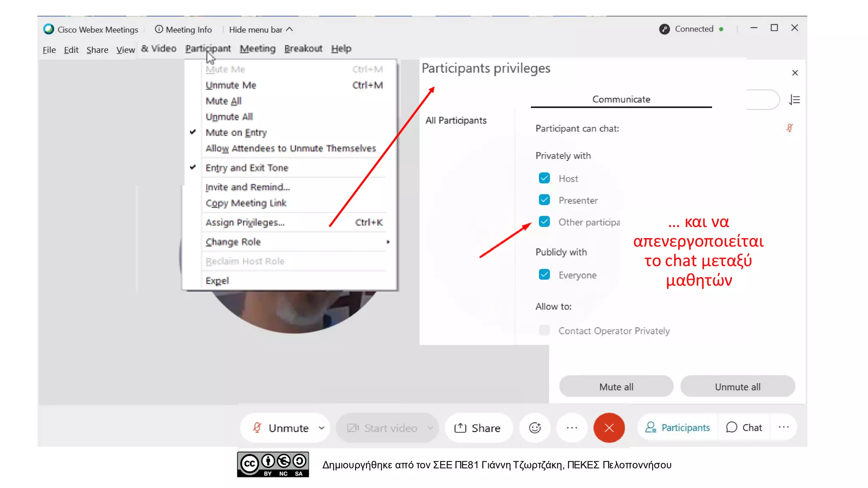Open the Chat panel
This screenshot has height=488, width=868.
coord(744,428)
